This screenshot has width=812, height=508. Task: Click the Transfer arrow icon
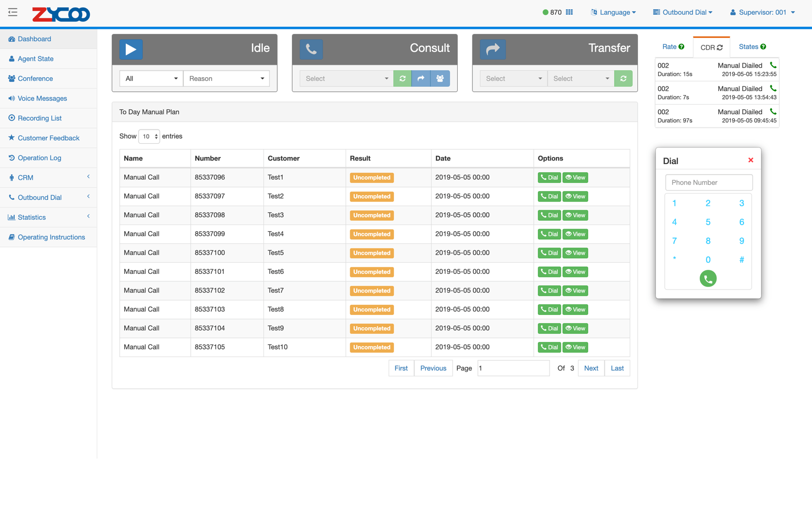(x=492, y=49)
